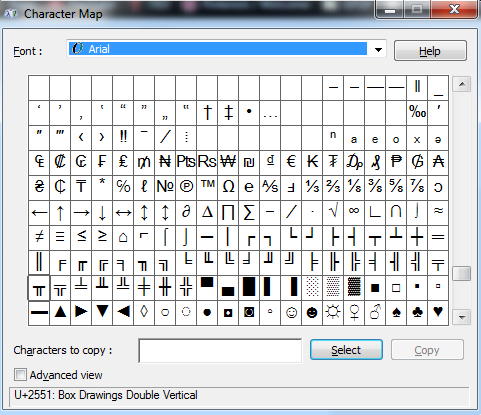This screenshot has width=481, height=415.
Task: Click the Arial font combo box
Action: tap(226, 49)
